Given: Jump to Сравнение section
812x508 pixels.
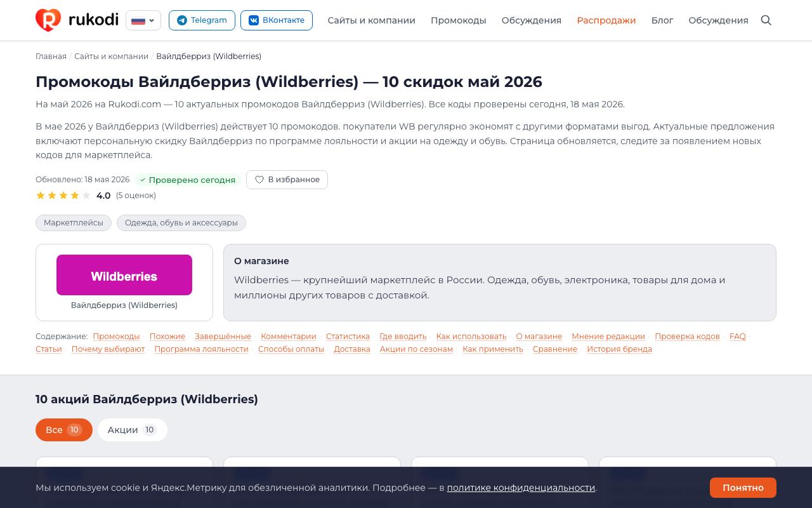Looking at the screenshot, I should click(555, 349).
